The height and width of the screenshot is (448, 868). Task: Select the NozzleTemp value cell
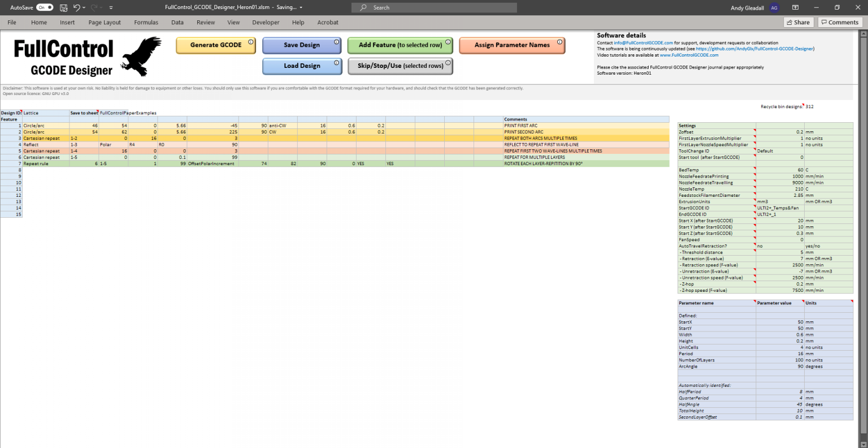click(x=780, y=189)
